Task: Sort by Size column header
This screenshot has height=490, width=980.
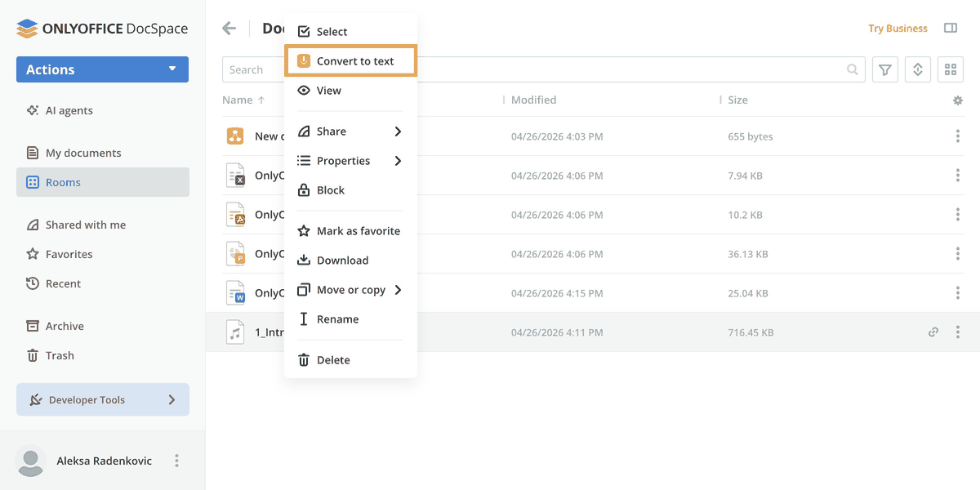Action: (x=737, y=100)
